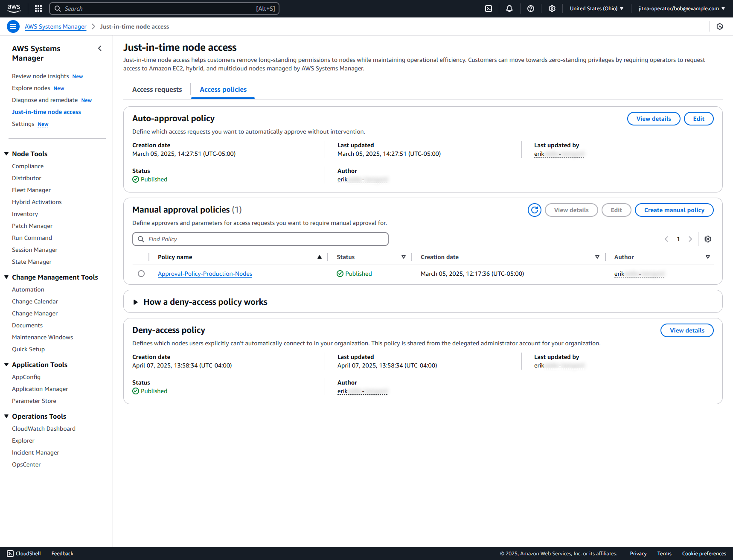Click Create manual policy button
The image size is (733, 560).
pyautogui.click(x=674, y=210)
